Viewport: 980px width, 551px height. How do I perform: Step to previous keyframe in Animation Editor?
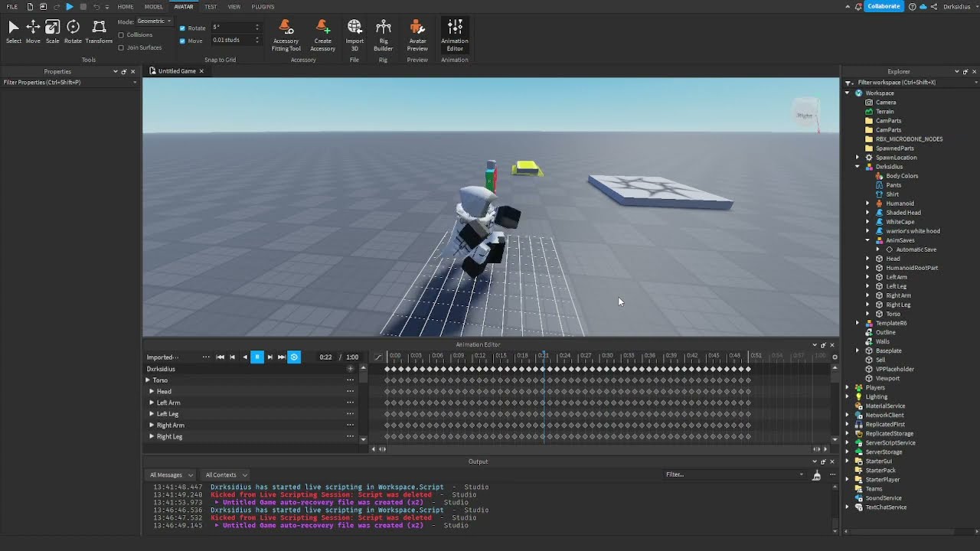pos(233,357)
